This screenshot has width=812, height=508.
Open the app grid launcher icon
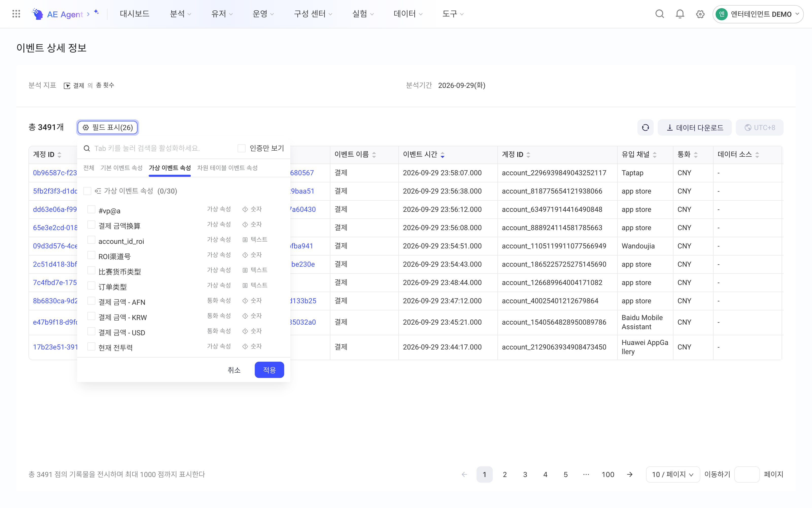(16, 14)
